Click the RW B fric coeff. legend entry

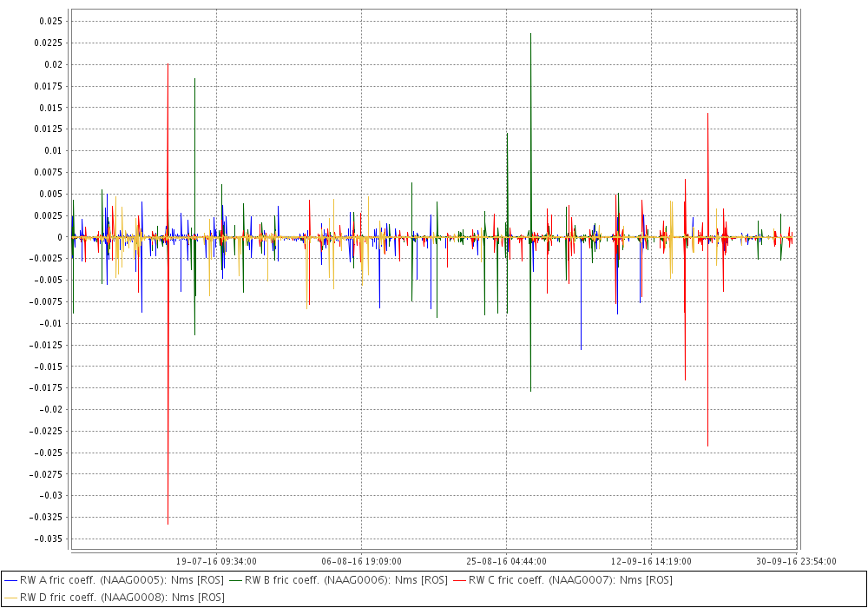tap(339, 580)
